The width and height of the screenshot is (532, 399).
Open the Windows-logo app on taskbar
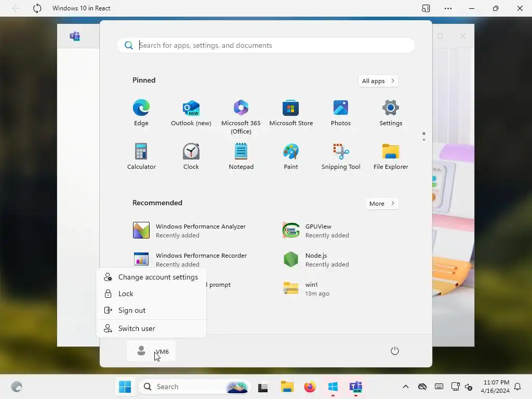pos(333,387)
